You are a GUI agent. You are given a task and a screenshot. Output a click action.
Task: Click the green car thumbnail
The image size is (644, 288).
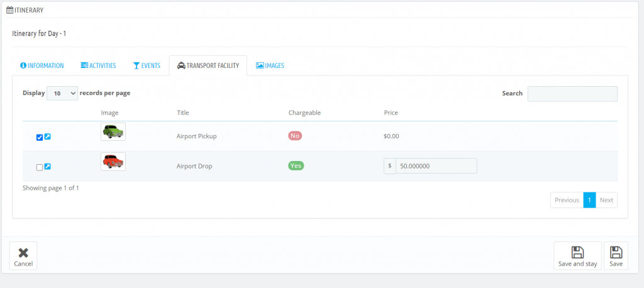[113, 131]
